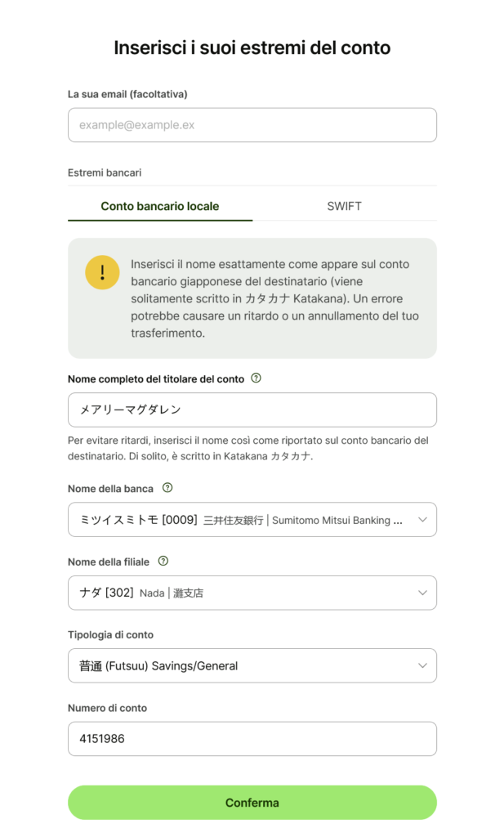504x837 pixels.
Task: Open the Sumitomo Mitsui Banking bank selector
Action: pyautogui.click(x=252, y=519)
